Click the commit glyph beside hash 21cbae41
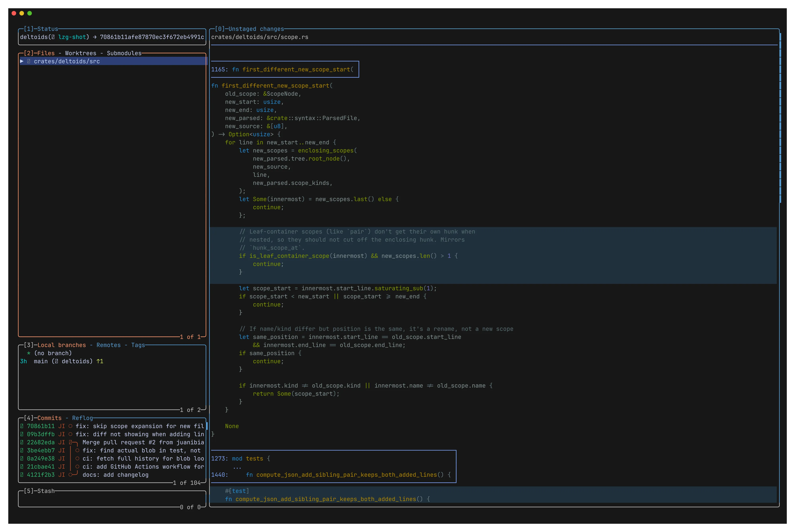This screenshot has width=795, height=532. (22, 467)
